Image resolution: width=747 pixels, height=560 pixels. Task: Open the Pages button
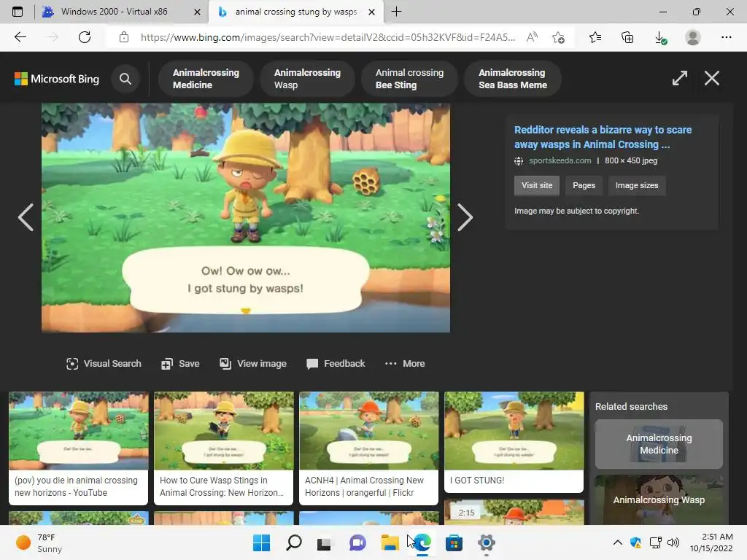pos(584,186)
